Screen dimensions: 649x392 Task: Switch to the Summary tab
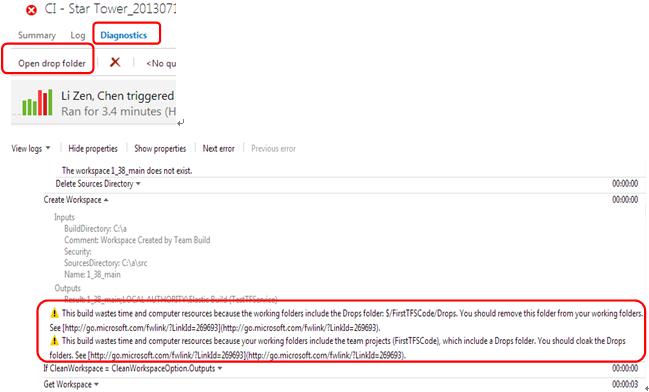36,36
